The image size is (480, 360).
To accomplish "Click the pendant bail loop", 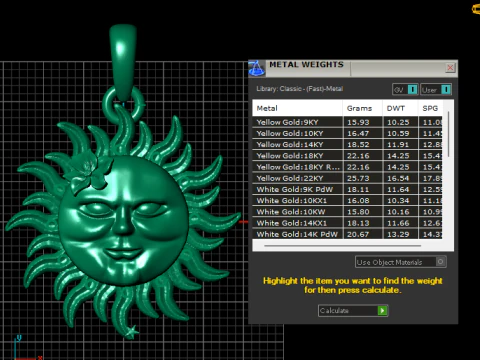I will [x=123, y=62].
